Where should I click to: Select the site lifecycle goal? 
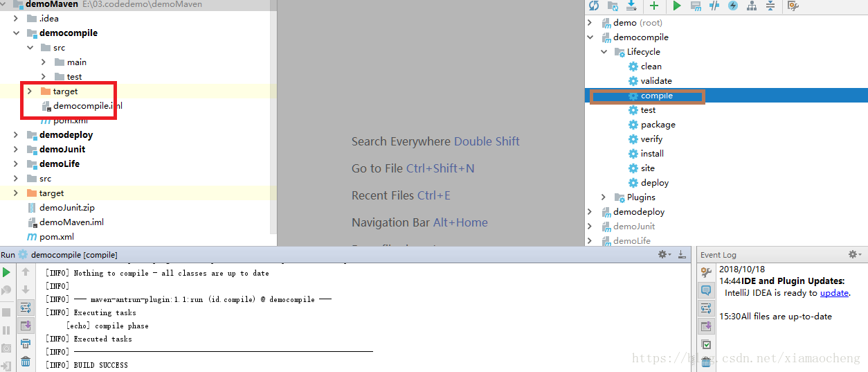(x=641, y=168)
